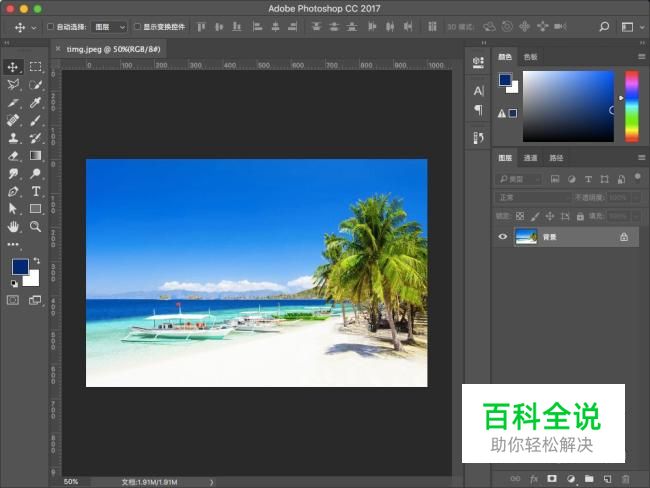Open the Layers panel options menu
The width and height of the screenshot is (650, 488).
click(641, 158)
